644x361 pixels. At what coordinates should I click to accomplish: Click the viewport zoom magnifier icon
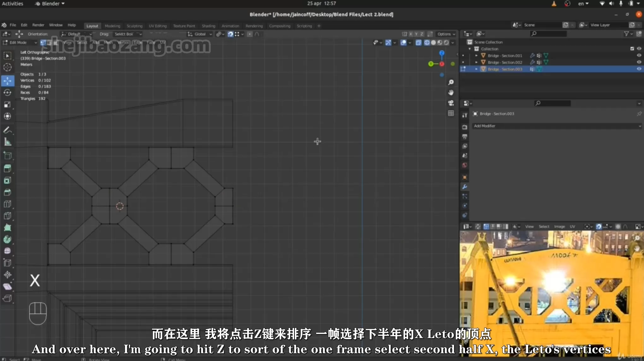[451, 82]
